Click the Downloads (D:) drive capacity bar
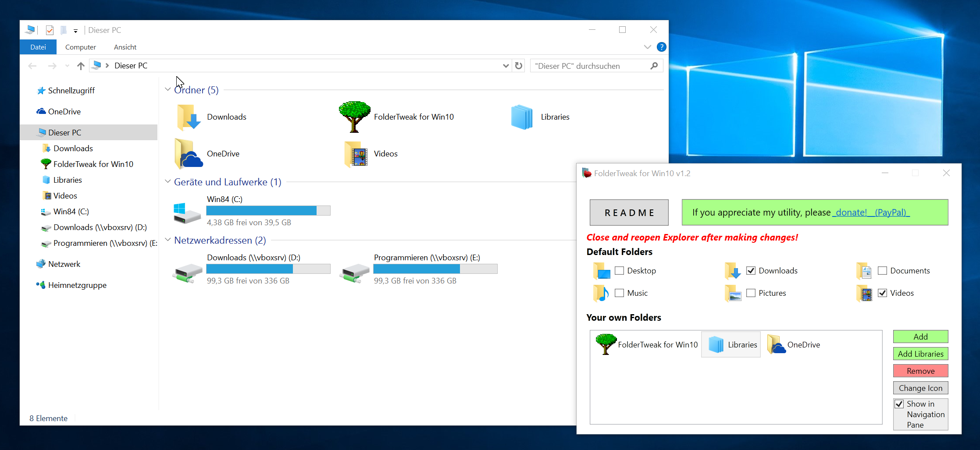Viewport: 980px width, 450px height. tap(268, 269)
